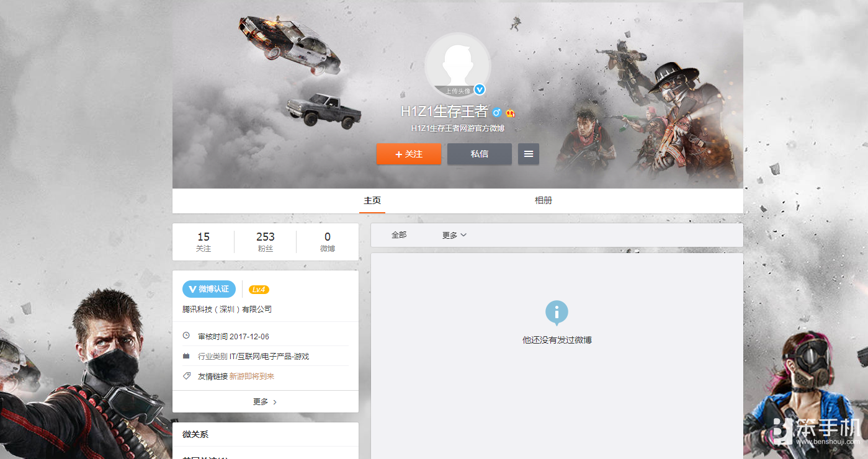The height and width of the screenshot is (459, 868).
Task: Open the 新游即将到来 friendly link
Action: coord(252,377)
